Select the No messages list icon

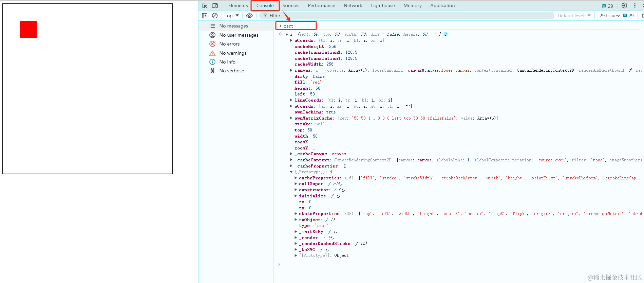coord(212,26)
